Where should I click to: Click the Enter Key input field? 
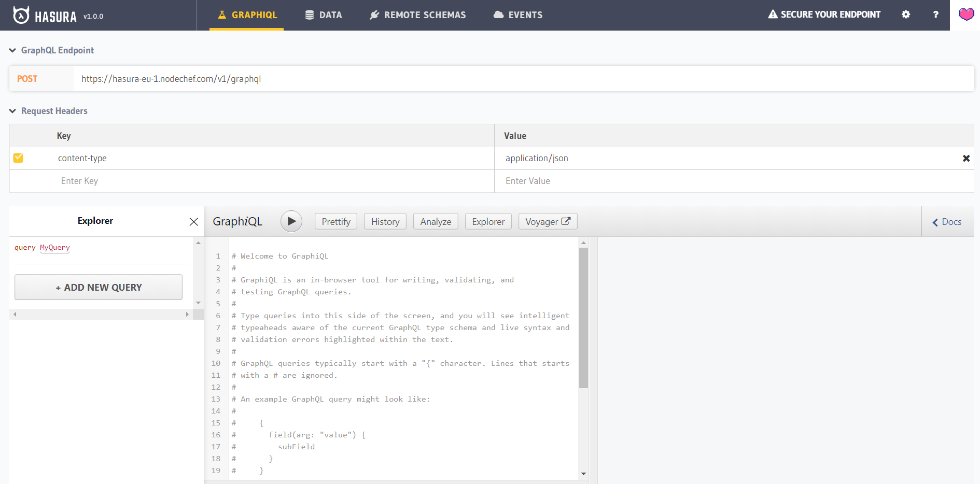pos(252,181)
